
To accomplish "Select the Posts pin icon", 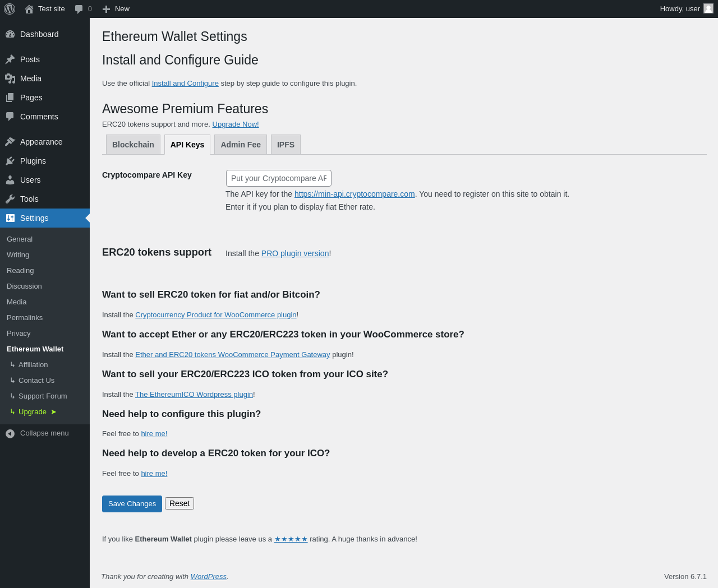I will tap(10, 59).
